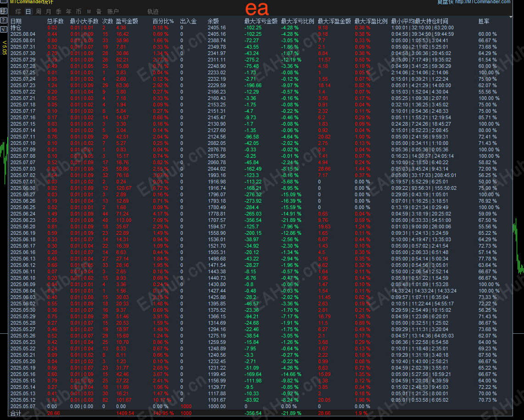Click the 百分比% column header
524x420 pixels.
(163, 21)
